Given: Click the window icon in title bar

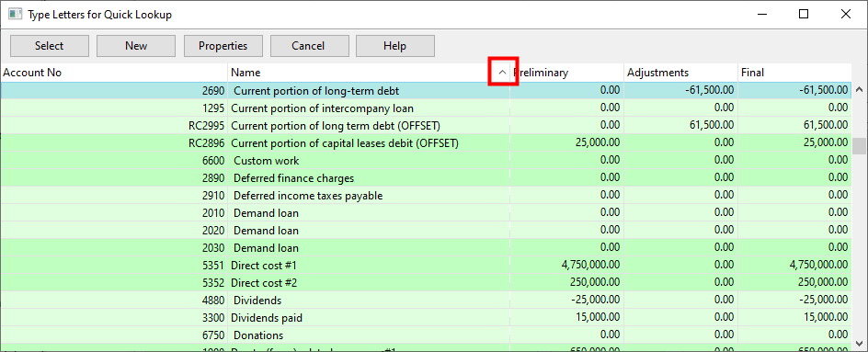Looking at the screenshot, I should [16, 15].
